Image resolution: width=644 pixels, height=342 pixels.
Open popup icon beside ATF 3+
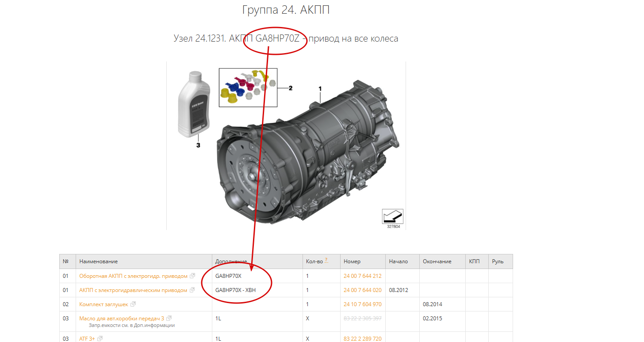click(x=100, y=338)
